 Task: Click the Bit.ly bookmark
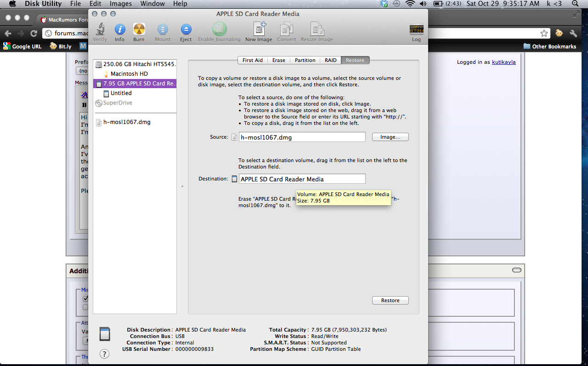(61, 46)
